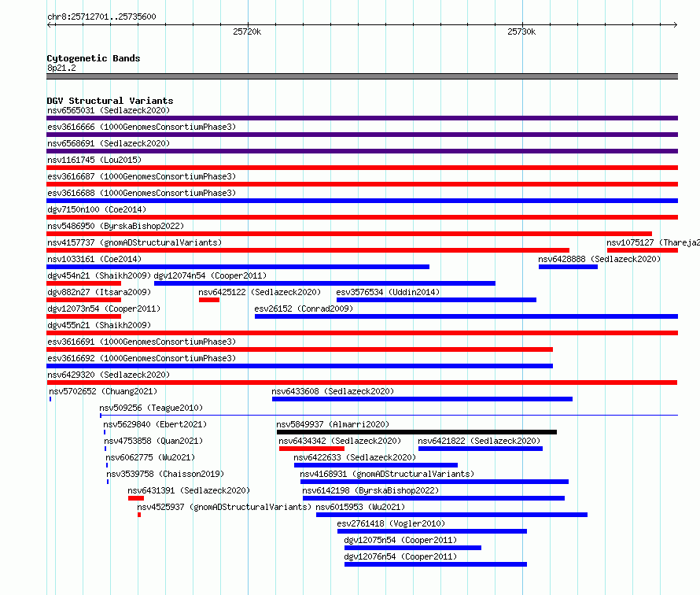
Task: Open nsv4753858 (Quan2021) label
Action: pos(153,441)
